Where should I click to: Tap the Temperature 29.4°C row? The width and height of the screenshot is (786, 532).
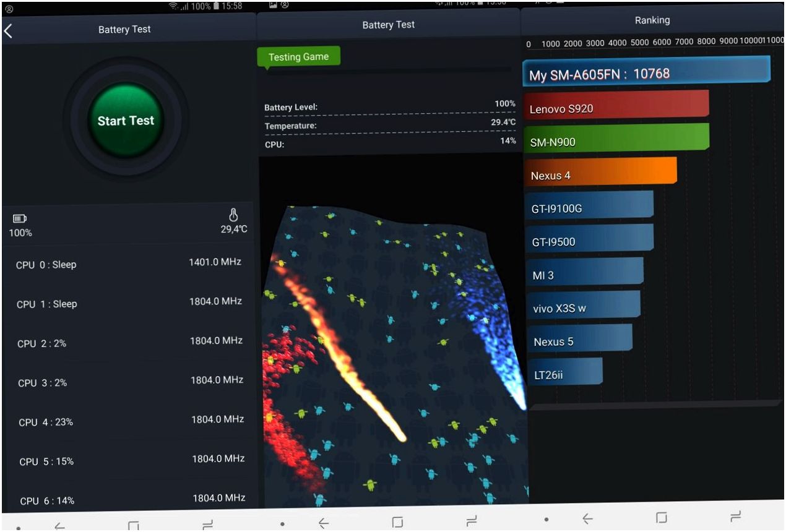(390, 124)
